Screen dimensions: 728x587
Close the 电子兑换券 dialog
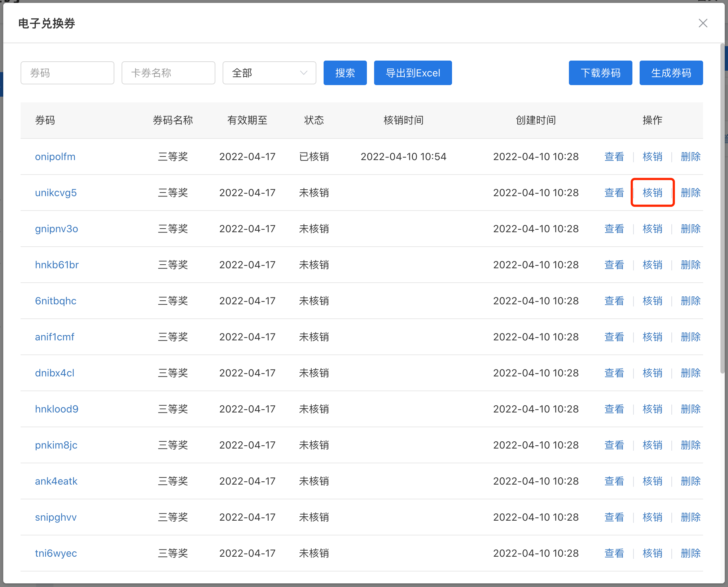tap(703, 23)
